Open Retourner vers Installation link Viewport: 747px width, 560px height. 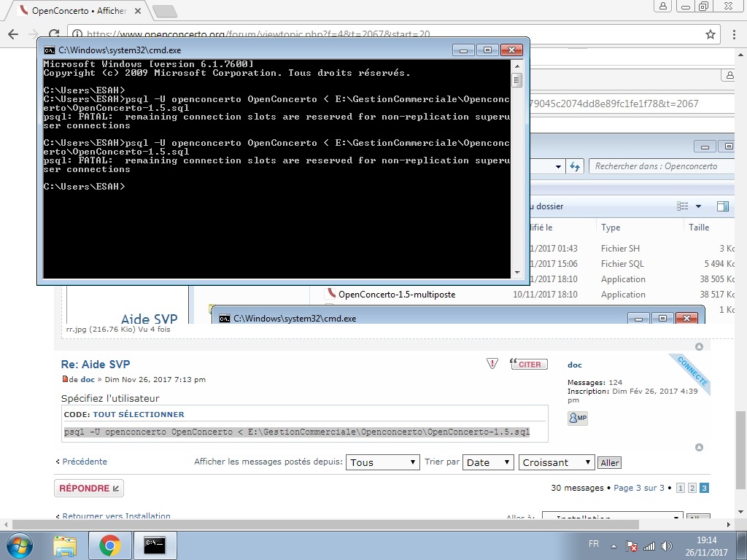click(x=116, y=516)
